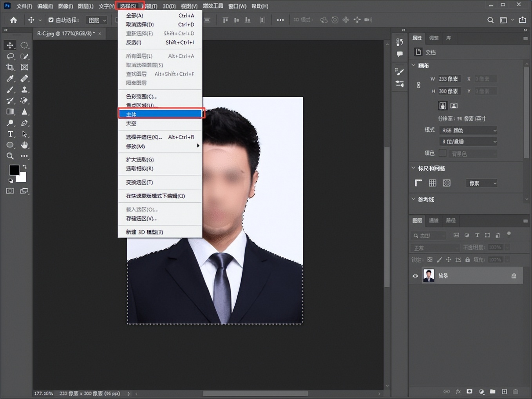Click the lock icon on the 背景 layer
This screenshot has width=532, height=399.
click(x=514, y=276)
